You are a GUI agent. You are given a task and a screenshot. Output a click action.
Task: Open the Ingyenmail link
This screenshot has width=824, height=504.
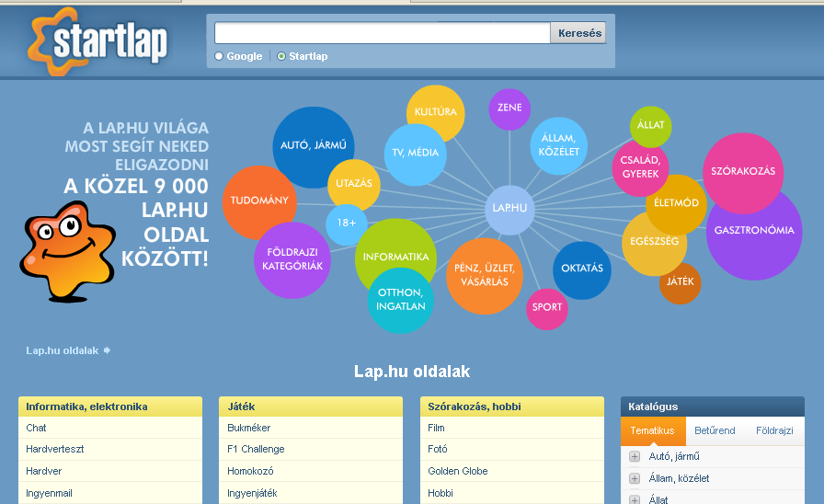[x=49, y=493]
